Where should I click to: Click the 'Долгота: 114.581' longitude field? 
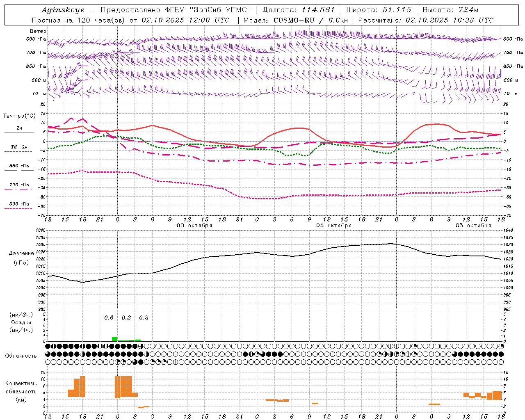[x=299, y=10]
